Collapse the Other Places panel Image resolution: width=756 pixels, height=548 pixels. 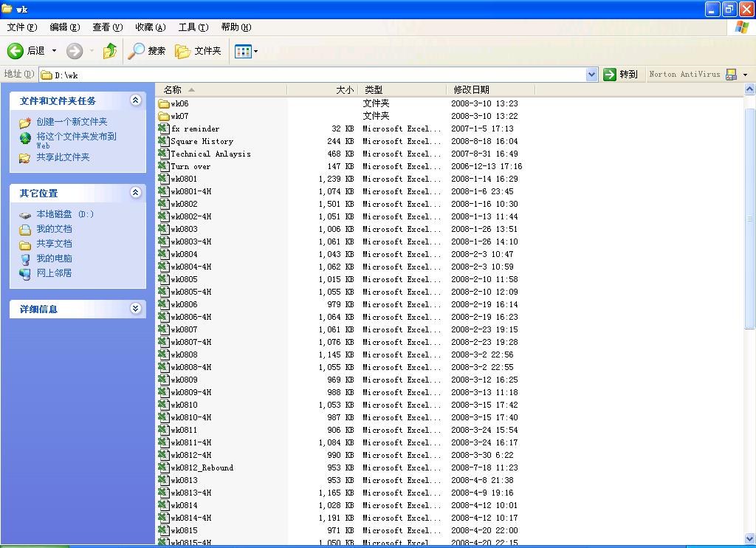tap(136, 193)
